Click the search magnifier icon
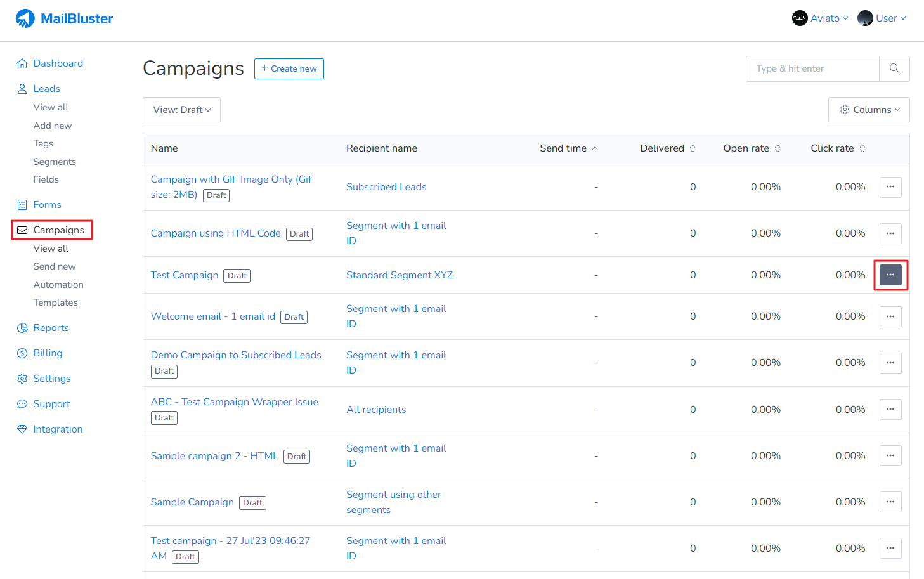924x579 pixels. pyautogui.click(x=894, y=68)
